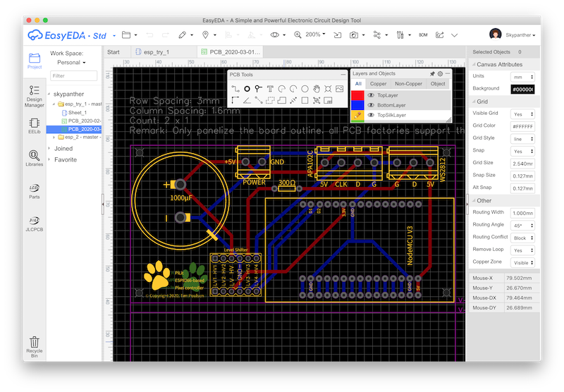Open the Visible Grid Yes dropdown

pos(522,114)
